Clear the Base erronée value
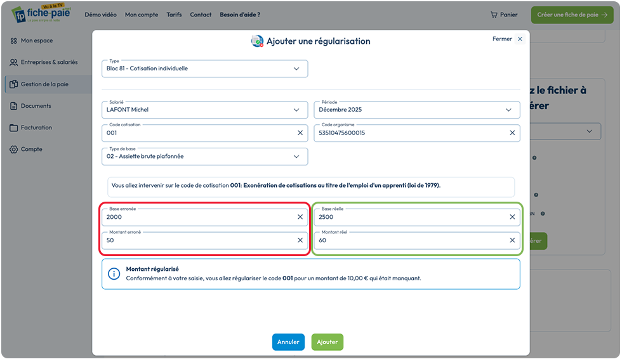This screenshot has height=364, width=622. tap(300, 218)
